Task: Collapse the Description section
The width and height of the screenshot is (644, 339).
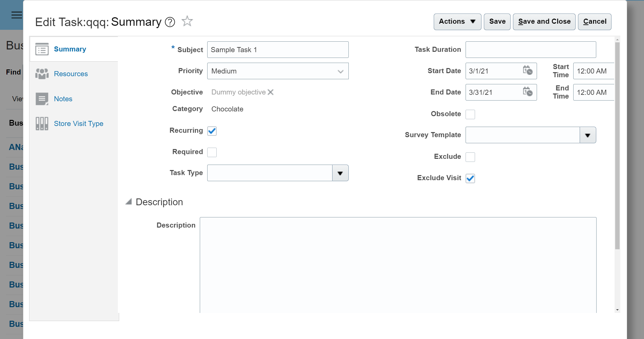Action: (x=129, y=202)
